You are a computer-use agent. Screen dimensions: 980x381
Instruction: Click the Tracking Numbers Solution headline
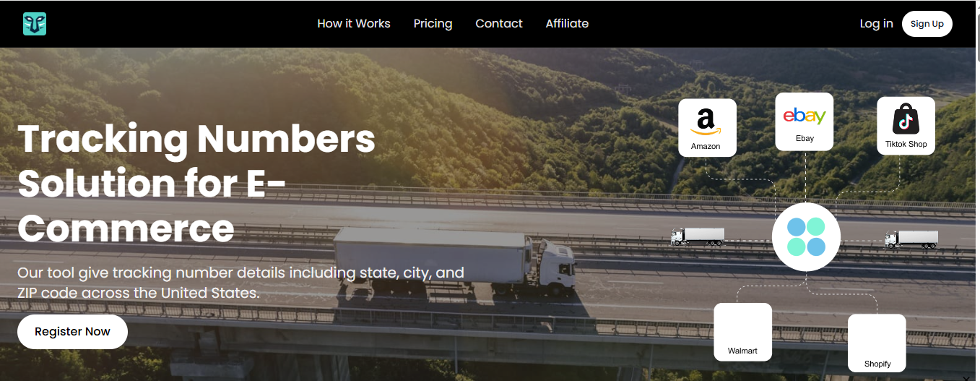pos(196,184)
